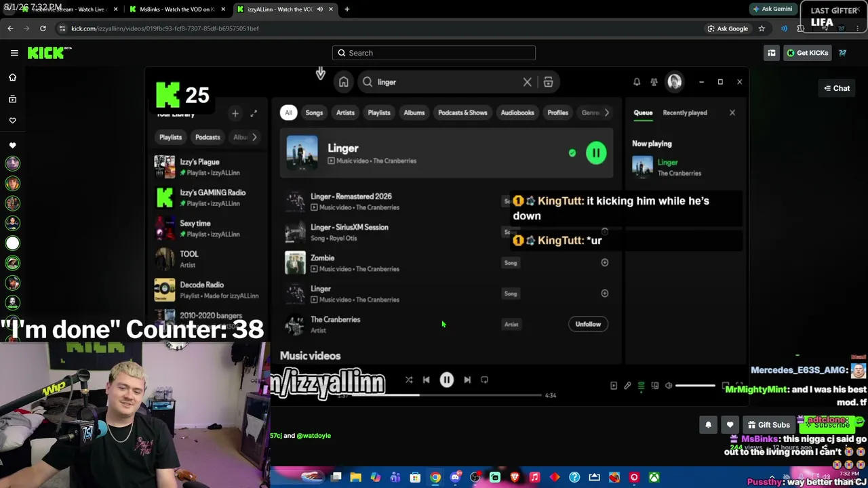The height and width of the screenshot is (488, 868).
Task: Add the Linger music video row to library
Action: coord(605,293)
